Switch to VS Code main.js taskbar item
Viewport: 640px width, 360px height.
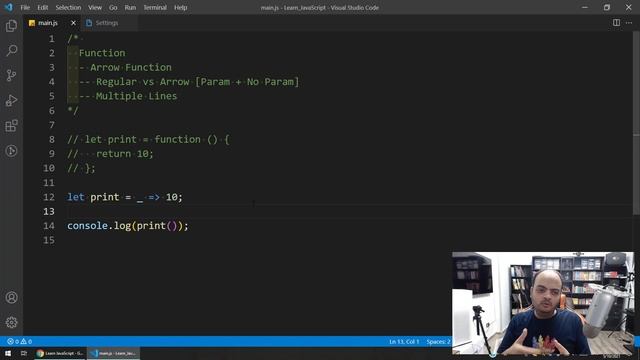113,353
